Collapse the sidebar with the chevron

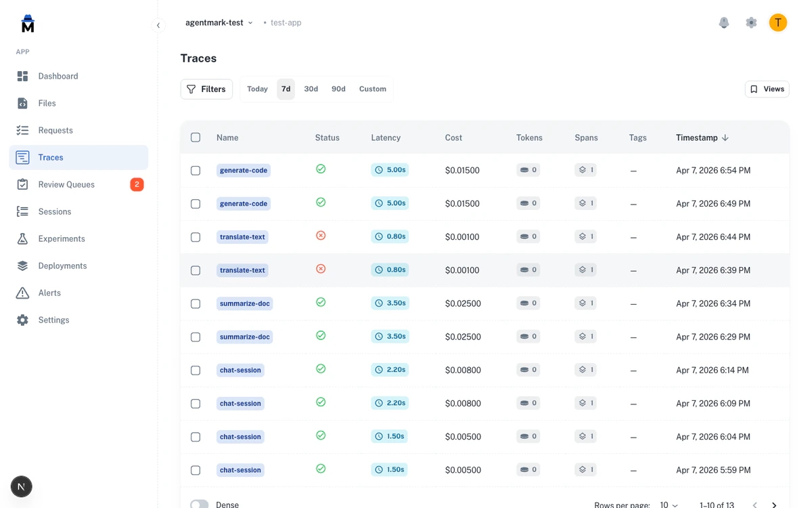point(158,25)
